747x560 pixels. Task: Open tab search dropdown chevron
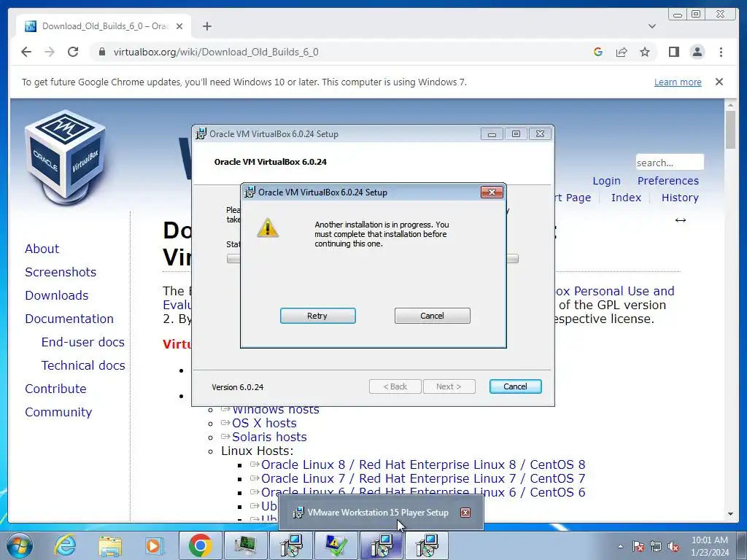(x=651, y=26)
